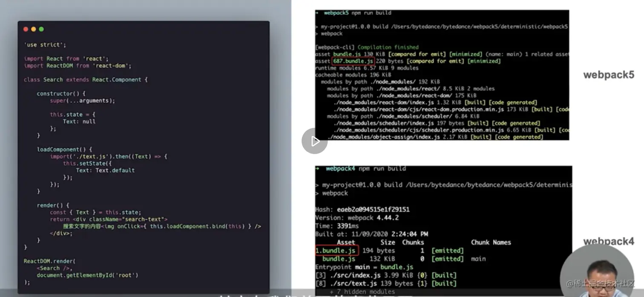644x297 pixels.
Task: Click [8] ./src/text.js 139 bytes line
Action: tap(386, 283)
